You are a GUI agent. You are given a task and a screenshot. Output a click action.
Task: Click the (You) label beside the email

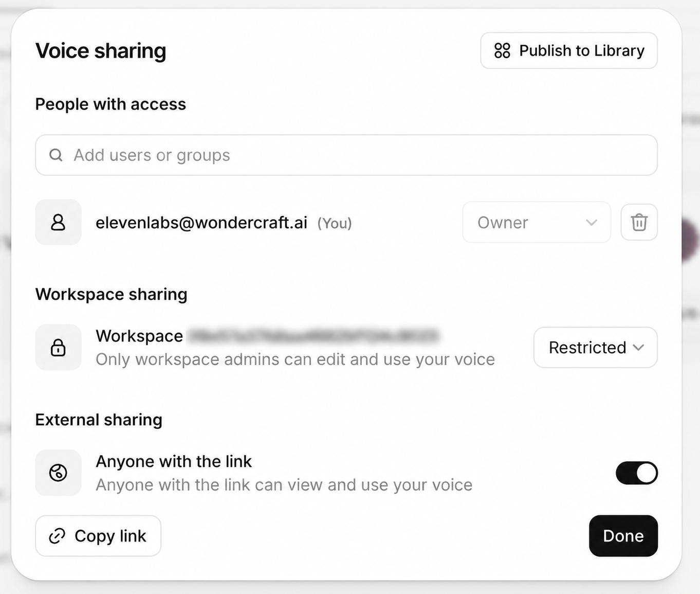tap(335, 223)
